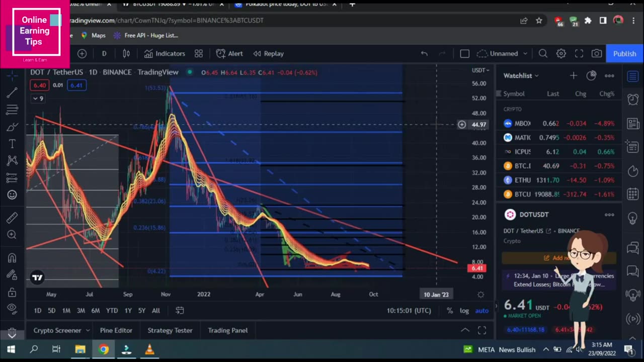Maximize bottom panel icon
This screenshot has height=362, width=644.
[482, 330]
